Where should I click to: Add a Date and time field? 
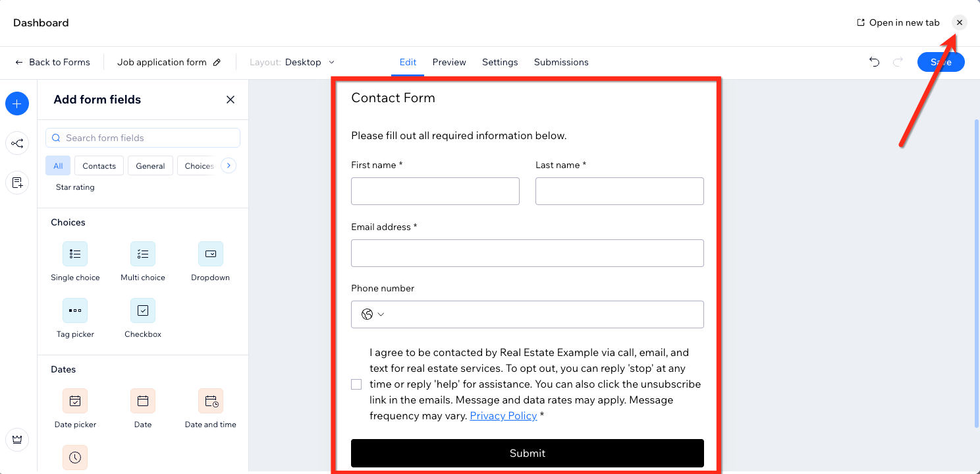211,401
